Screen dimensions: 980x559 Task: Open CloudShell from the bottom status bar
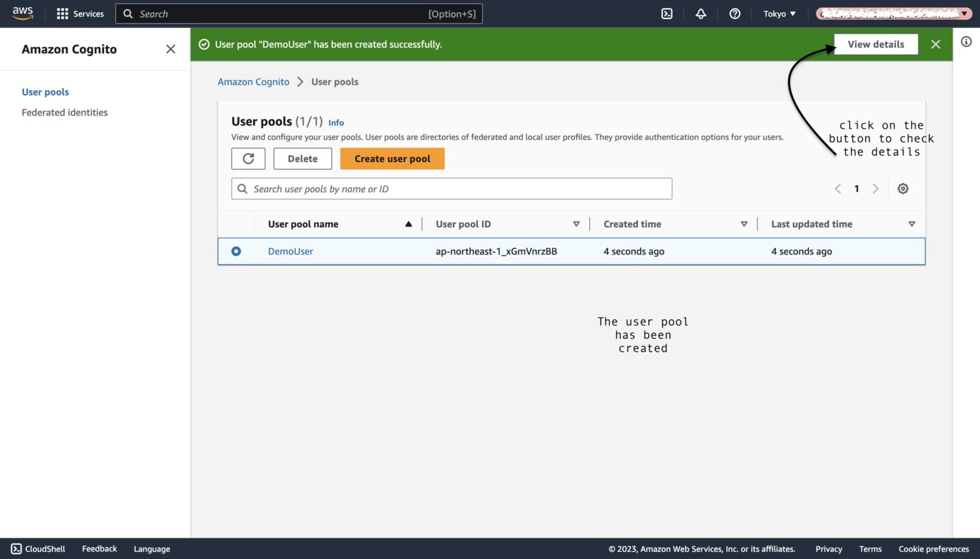37,548
